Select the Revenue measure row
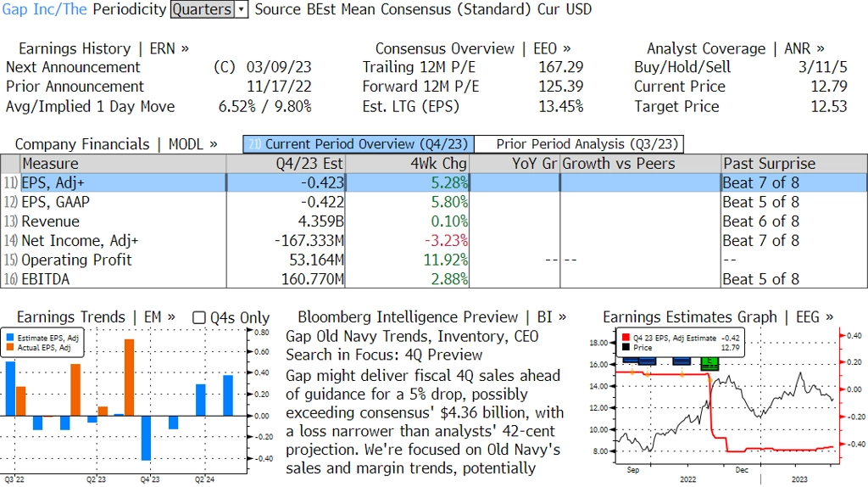Image resolution: width=868 pixels, height=487 pixels. click(434, 221)
